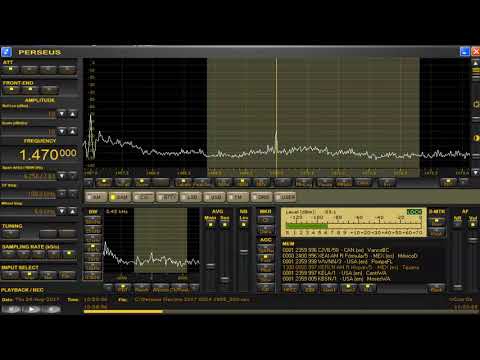Click the bottom AGC Off button
The image size is (480, 360).
tap(265, 287)
